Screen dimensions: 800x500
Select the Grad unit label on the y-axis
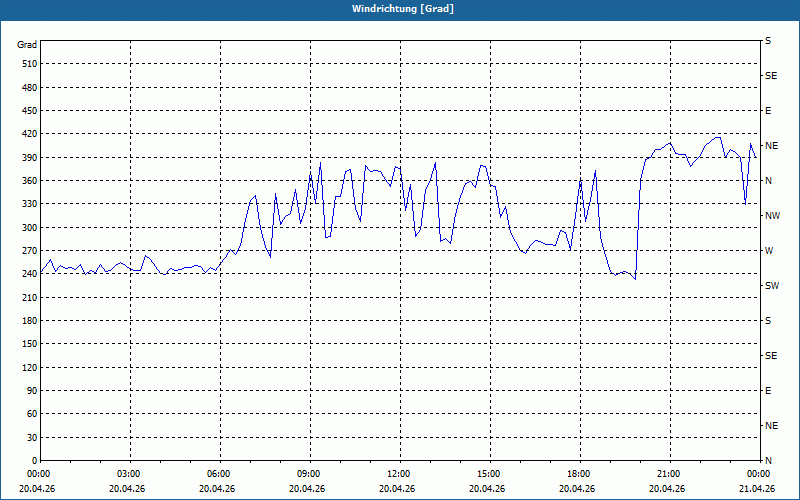click(27, 45)
